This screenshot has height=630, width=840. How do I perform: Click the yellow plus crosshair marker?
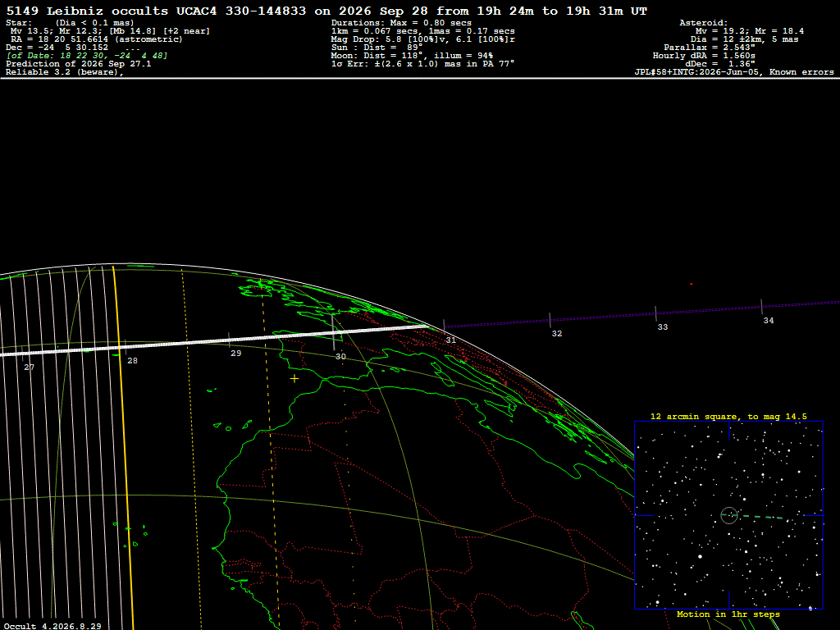294,379
